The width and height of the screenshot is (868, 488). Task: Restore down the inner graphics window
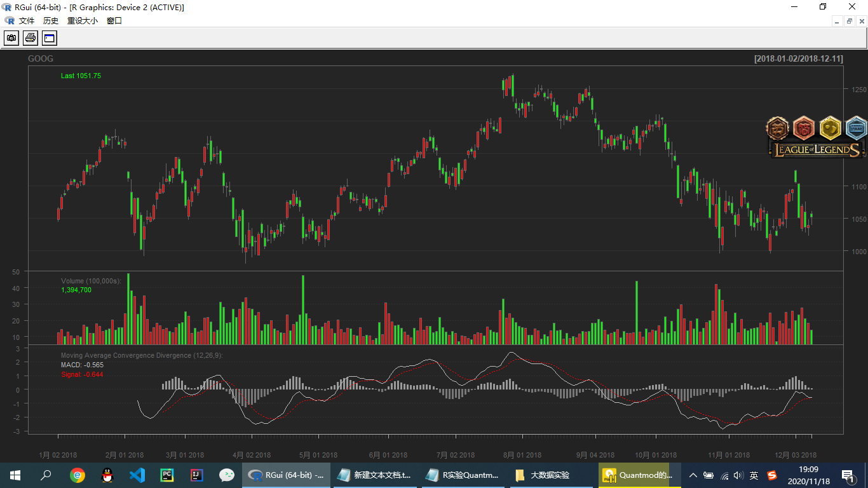coord(850,21)
